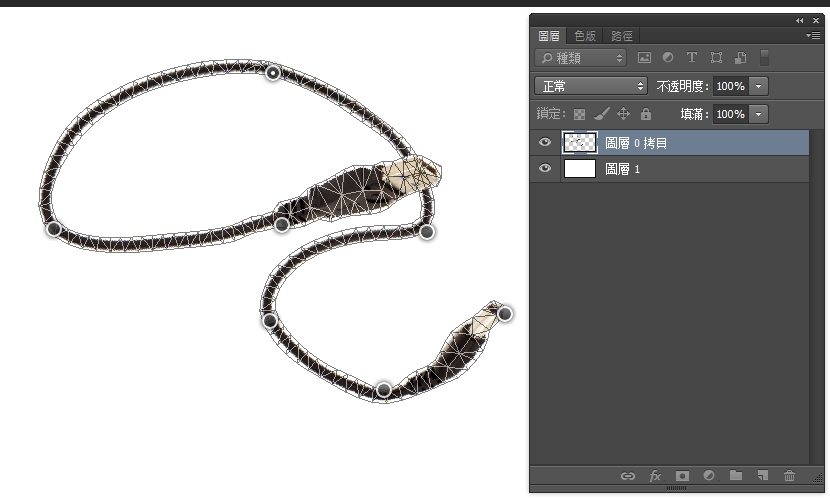830x500 pixels.
Task: Switch to the 路徑 tab
Action: tap(622, 35)
